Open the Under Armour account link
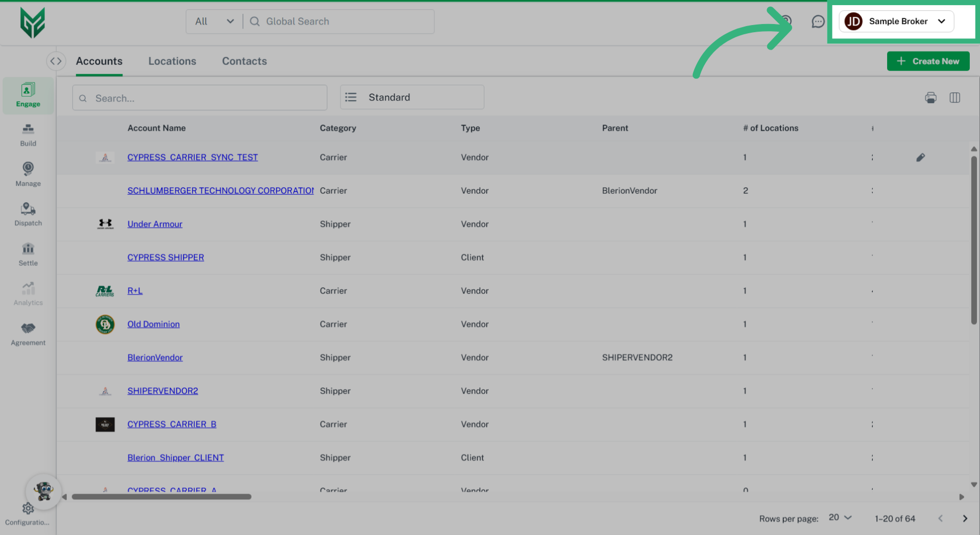Viewport: 980px width, 535px height. tap(155, 224)
